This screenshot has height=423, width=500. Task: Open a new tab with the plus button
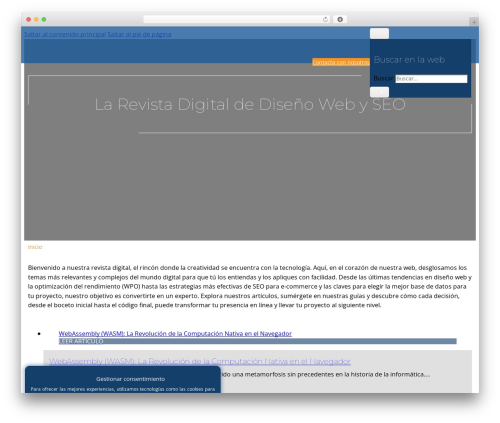pyautogui.click(x=474, y=22)
